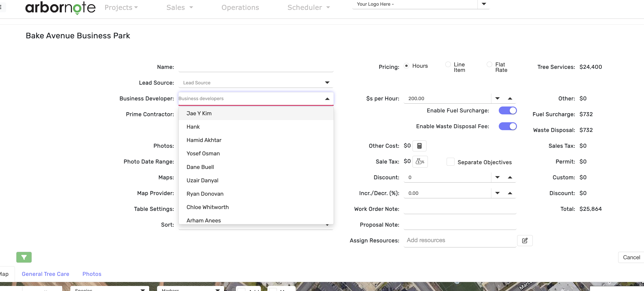The width and height of the screenshot is (644, 291).
Task: Open the Scheduler menu
Action: 309,7
